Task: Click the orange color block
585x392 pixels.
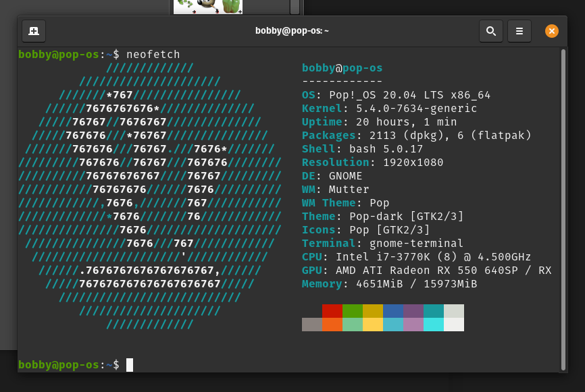Action: click(332, 325)
